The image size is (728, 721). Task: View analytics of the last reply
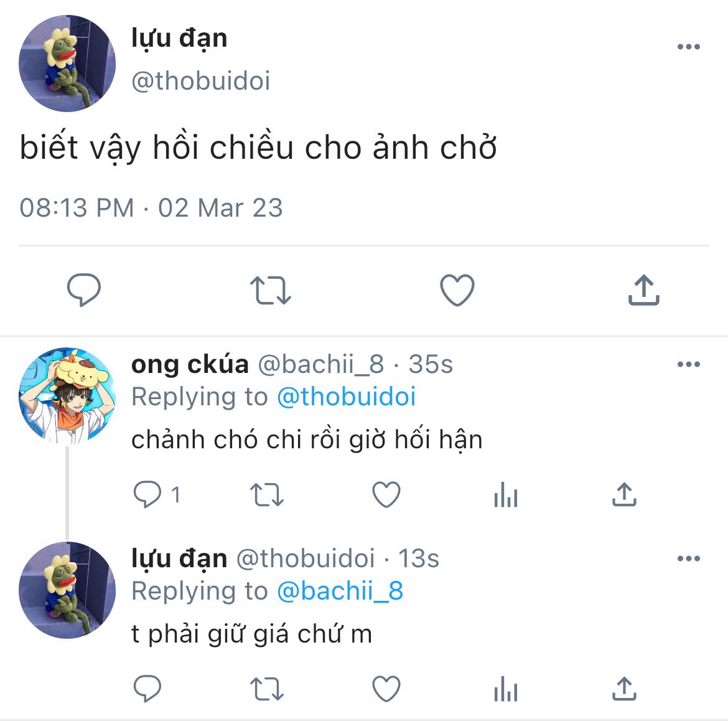click(506, 689)
